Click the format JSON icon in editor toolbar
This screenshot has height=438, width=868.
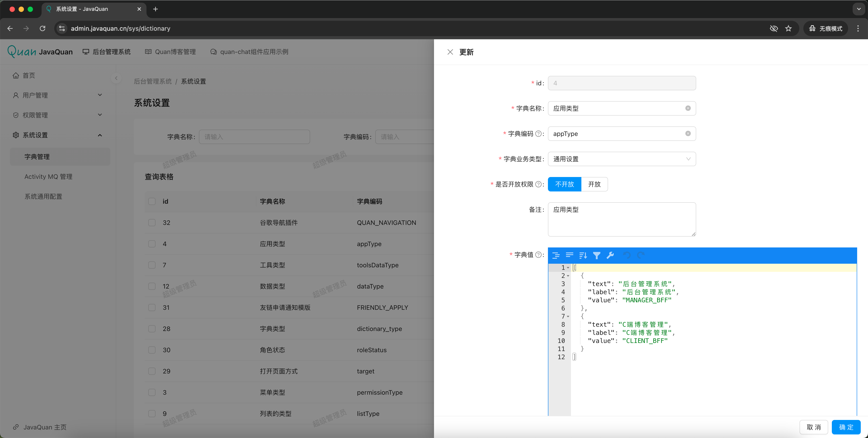click(556, 256)
